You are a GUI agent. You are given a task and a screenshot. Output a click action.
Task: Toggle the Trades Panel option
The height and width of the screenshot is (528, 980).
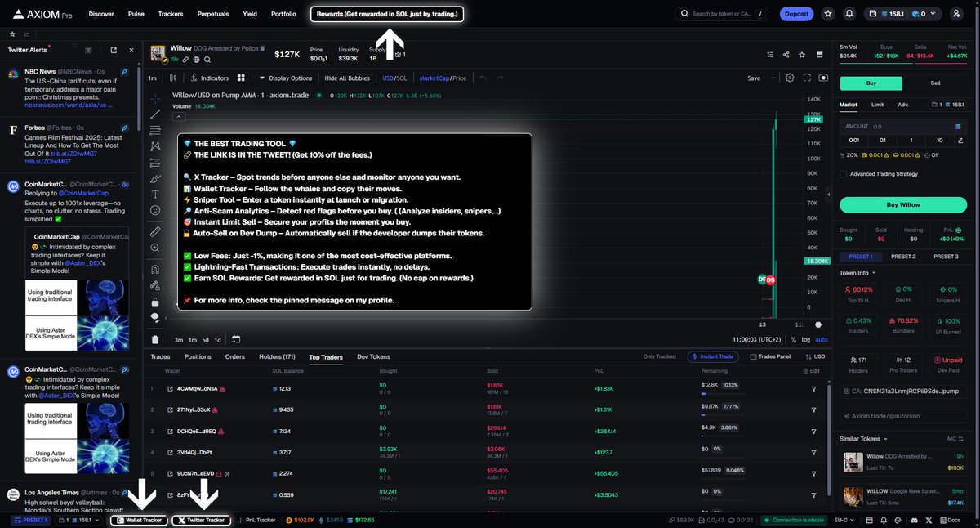(770, 356)
